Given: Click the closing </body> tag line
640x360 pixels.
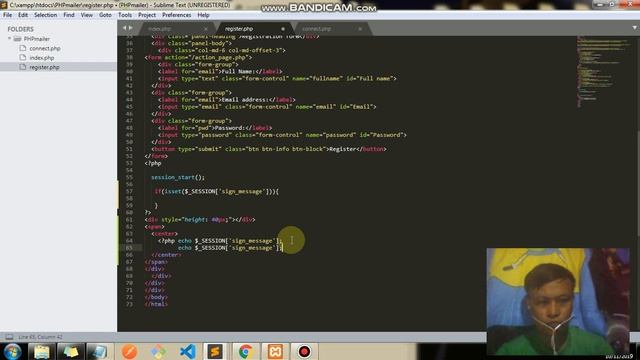Looking at the screenshot, I should click(x=156, y=297).
